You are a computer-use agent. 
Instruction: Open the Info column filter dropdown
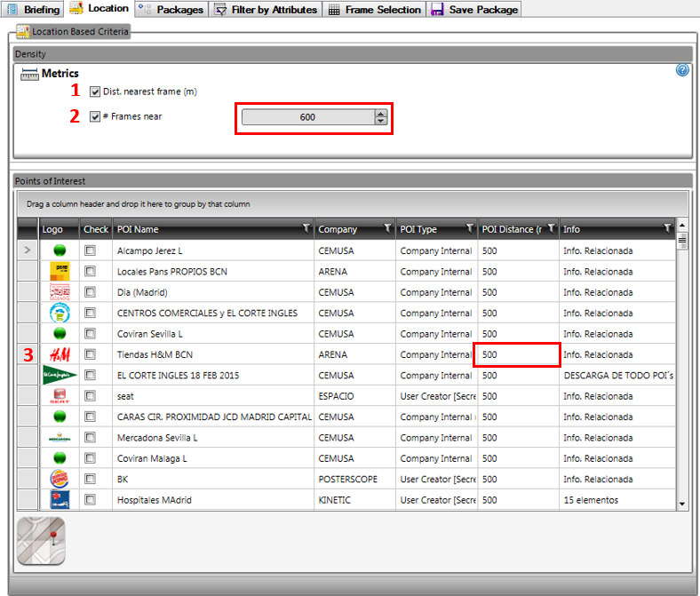pos(667,228)
